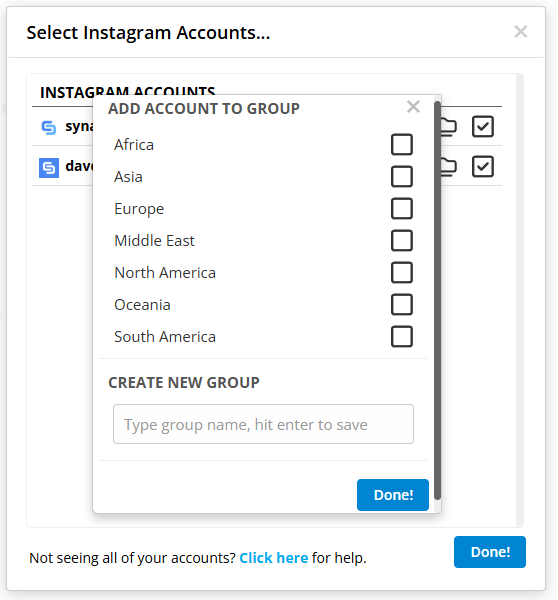Click the group popup's vertical scrollbar

pyautogui.click(x=437, y=300)
